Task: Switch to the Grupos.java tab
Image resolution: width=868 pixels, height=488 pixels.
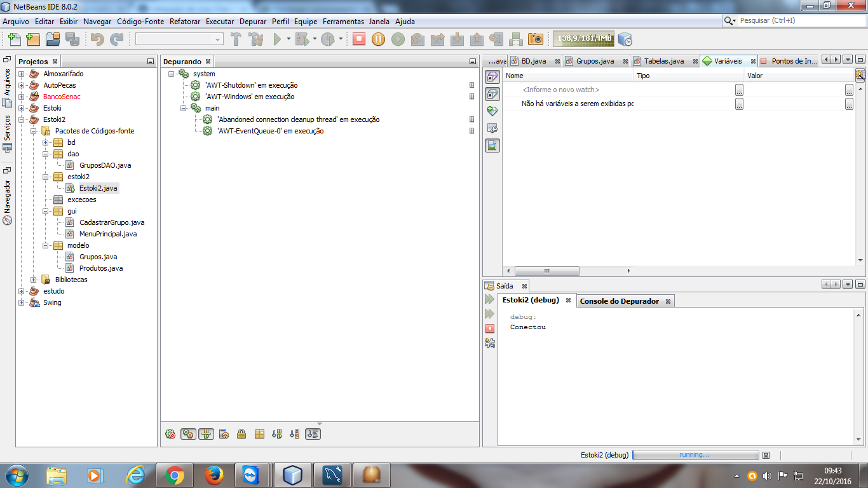Action: pos(595,61)
